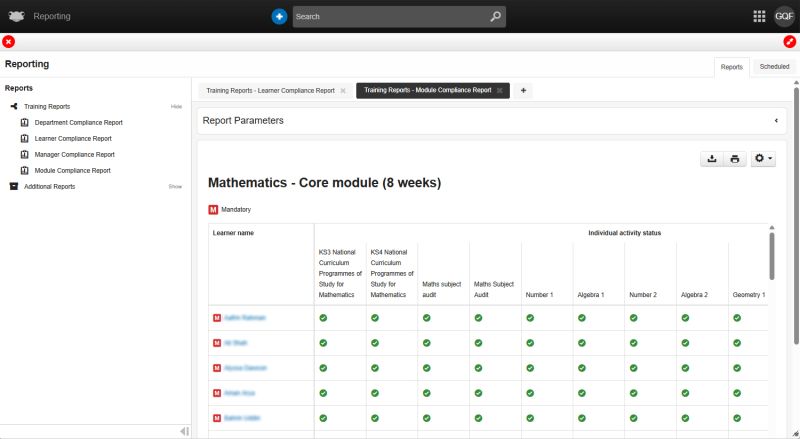Click the search magnifier icon
This screenshot has height=439, width=800.
click(x=495, y=16)
